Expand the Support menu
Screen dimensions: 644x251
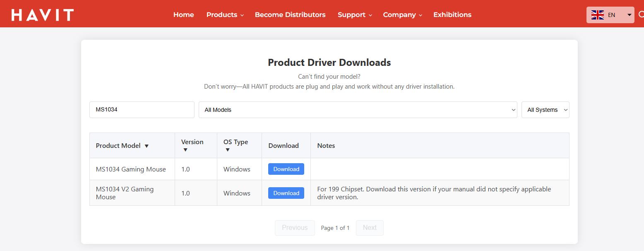tap(355, 14)
